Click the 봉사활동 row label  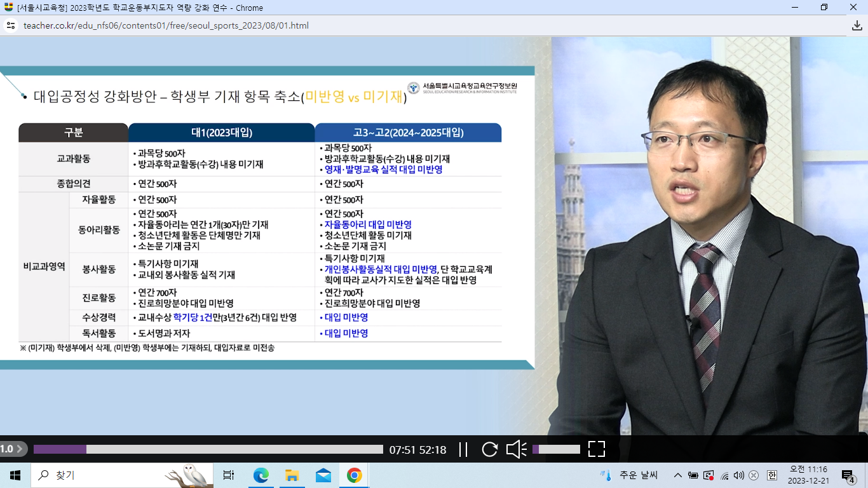98,269
